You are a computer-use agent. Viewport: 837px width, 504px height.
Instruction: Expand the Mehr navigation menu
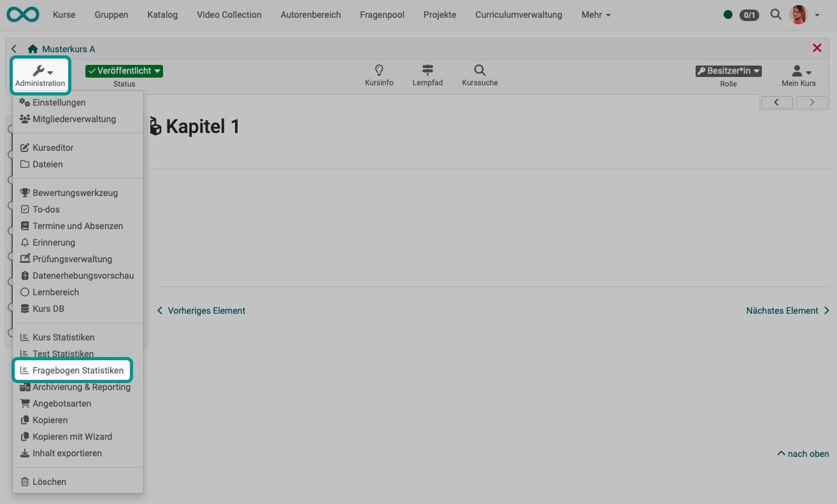tap(596, 15)
